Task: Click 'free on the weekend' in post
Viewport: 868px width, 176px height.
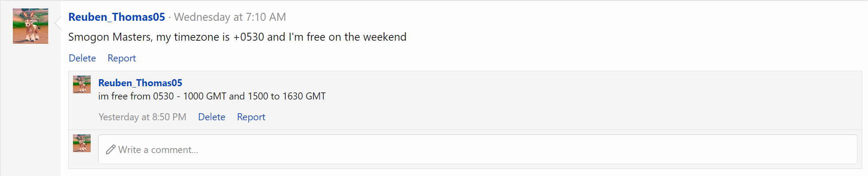Action: pyautogui.click(x=357, y=37)
